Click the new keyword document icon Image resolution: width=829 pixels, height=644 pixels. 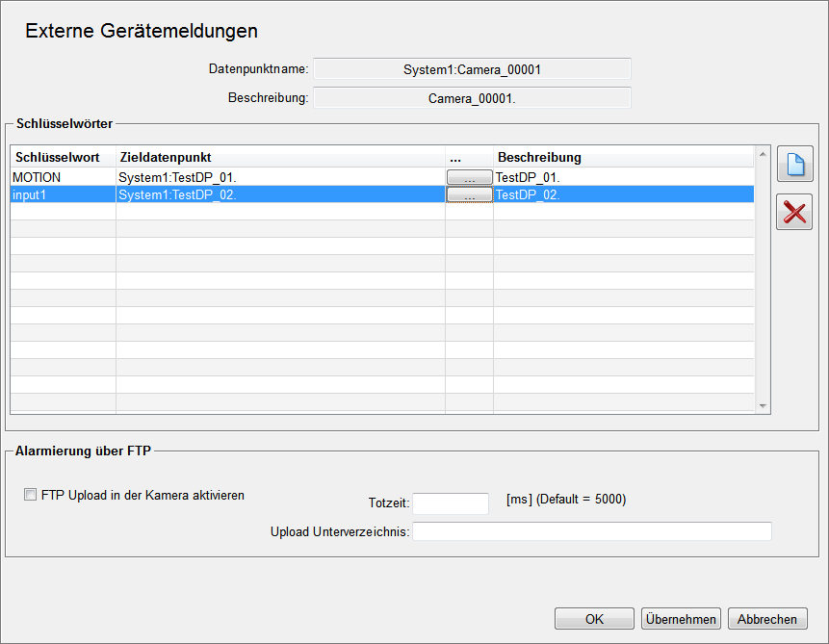(794, 164)
